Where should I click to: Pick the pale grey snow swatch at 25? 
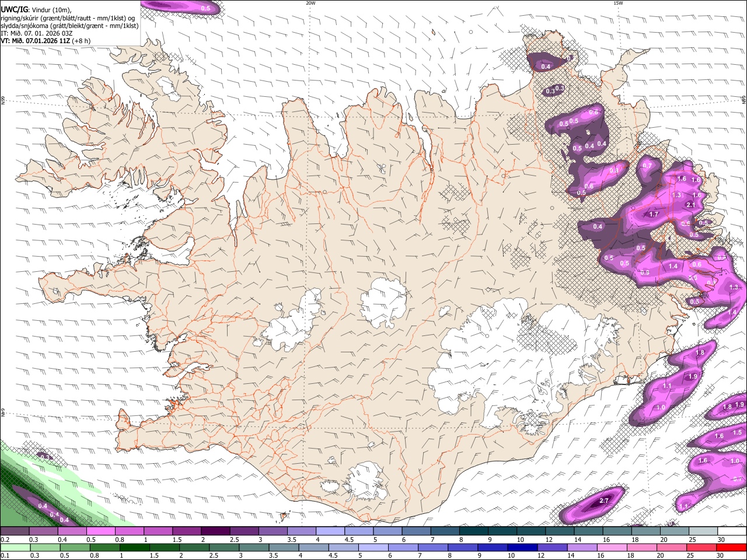(704, 531)
